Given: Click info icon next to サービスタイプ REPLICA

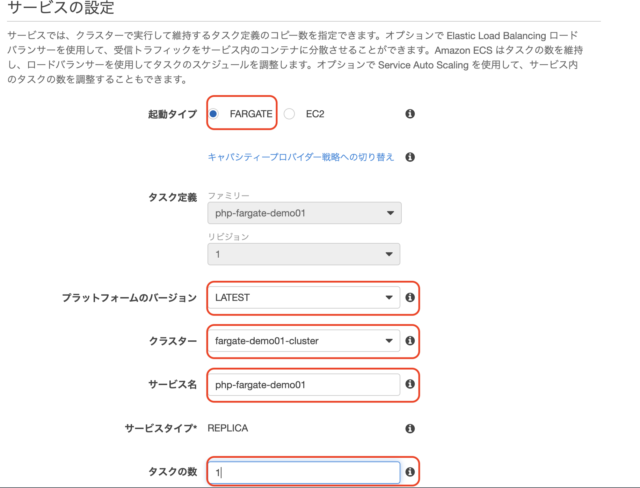Looking at the screenshot, I should coord(410,428).
